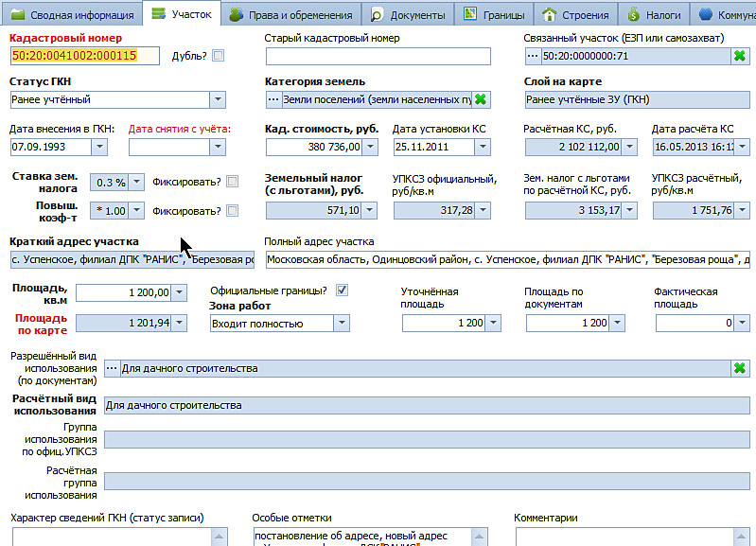Clear permitted use type green X
This screenshot has height=546, width=756.
[x=740, y=368]
